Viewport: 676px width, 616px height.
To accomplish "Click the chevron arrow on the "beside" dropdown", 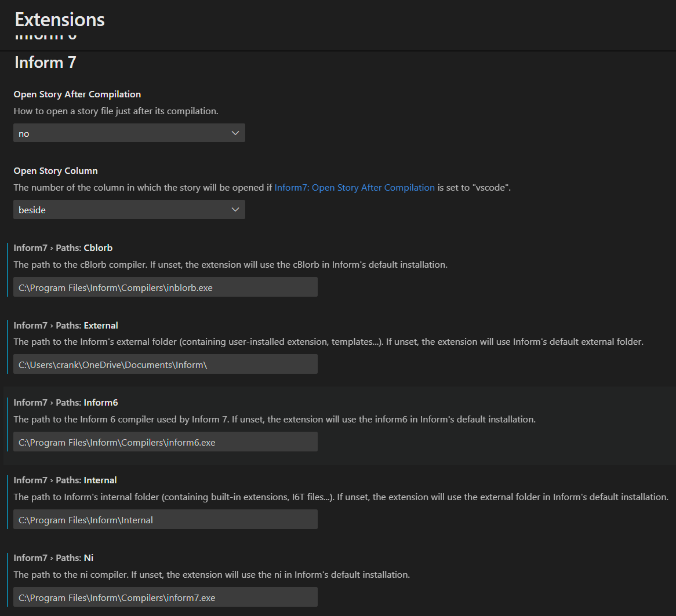I will [x=235, y=210].
